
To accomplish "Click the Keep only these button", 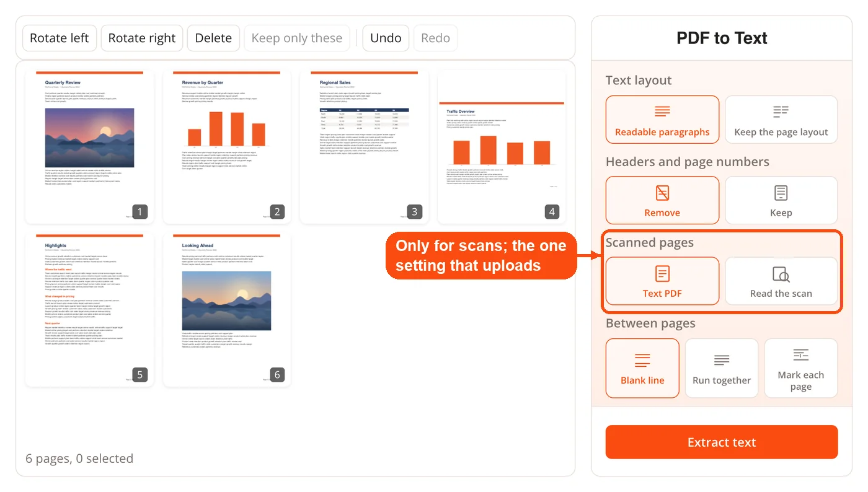I will coord(297,38).
